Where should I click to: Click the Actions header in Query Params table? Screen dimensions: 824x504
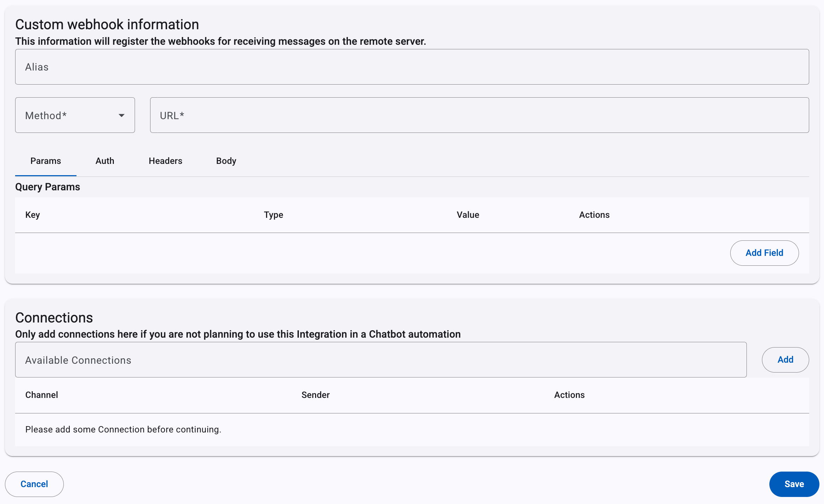[x=594, y=215]
